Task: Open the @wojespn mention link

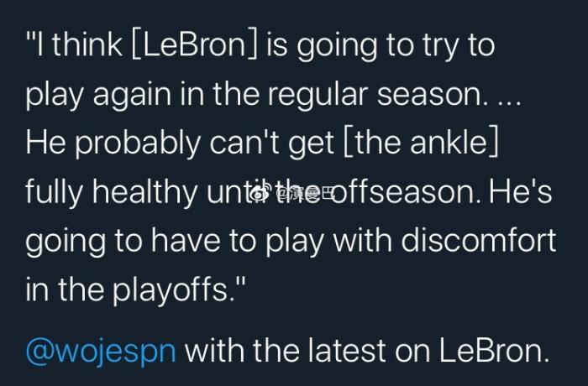Action: pos(101,347)
